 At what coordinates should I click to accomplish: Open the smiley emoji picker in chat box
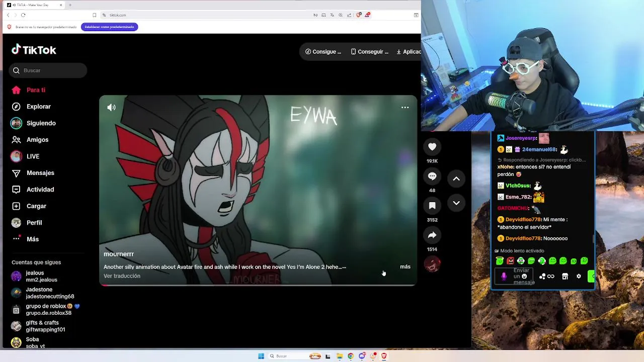click(x=524, y=277)
